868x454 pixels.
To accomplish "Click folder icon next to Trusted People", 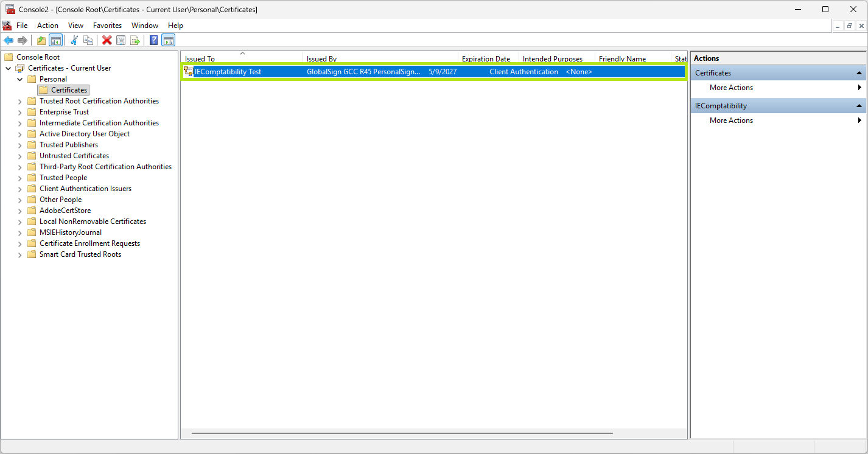I will point(32,178).
